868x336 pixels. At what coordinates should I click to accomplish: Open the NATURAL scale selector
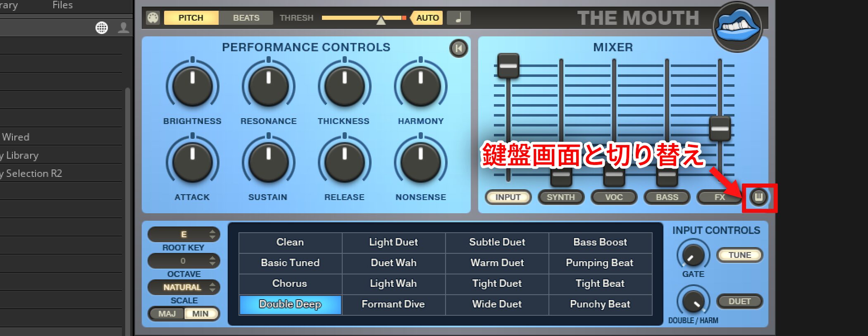coord(184,287)
